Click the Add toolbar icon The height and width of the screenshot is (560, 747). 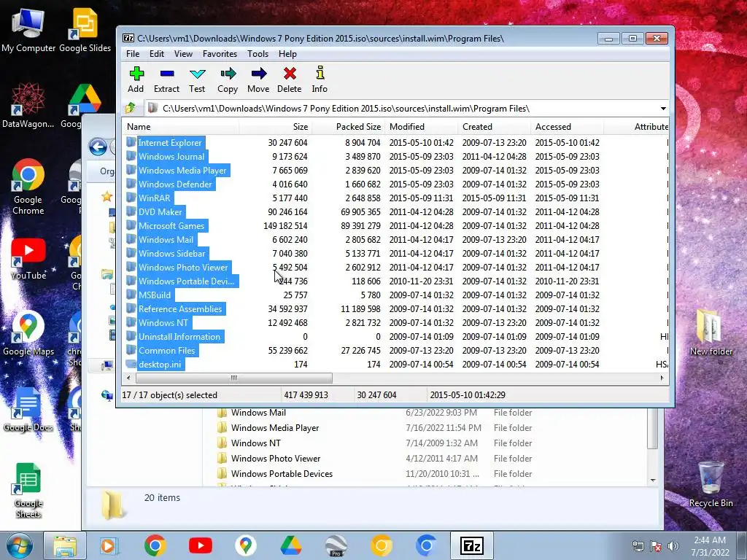[x=136, y=79]
